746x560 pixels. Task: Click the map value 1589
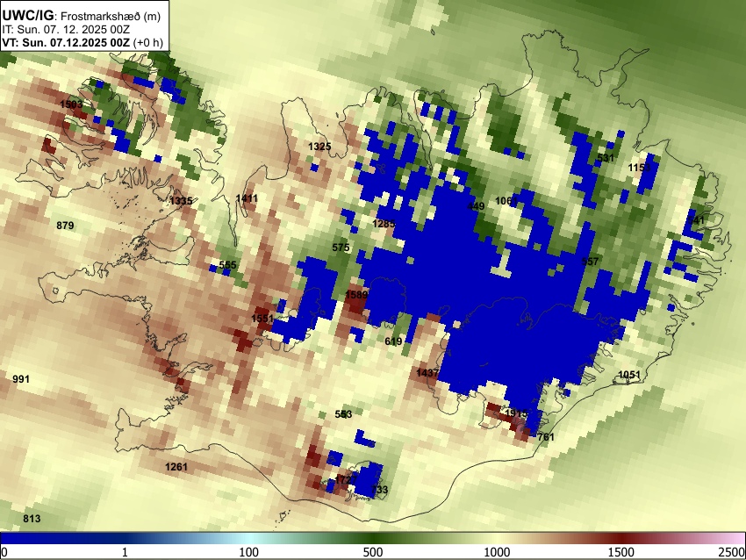coord(357,295)
